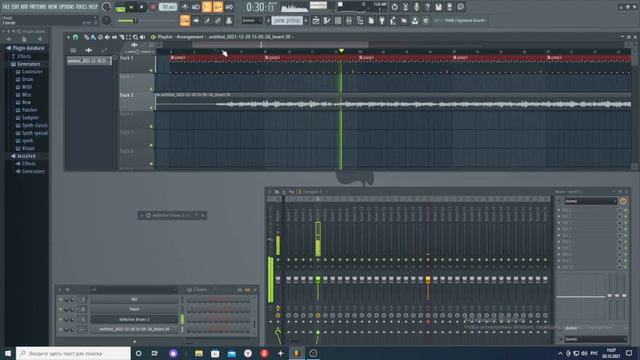This screenshot has height=360, width=640.
Task: Open the OPTIONS menu
Action: [x=67, y=7]
